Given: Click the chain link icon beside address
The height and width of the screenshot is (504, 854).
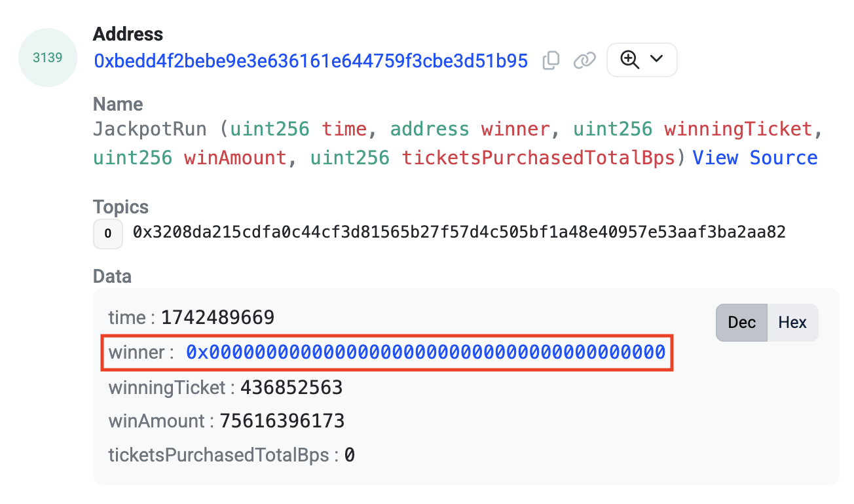Looking at the screenshot, I should pos(584,61).
